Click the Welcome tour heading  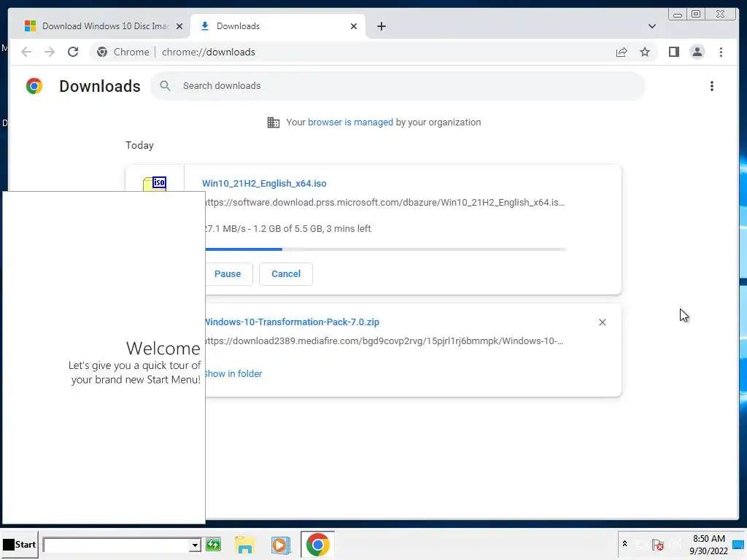point(163,349)
